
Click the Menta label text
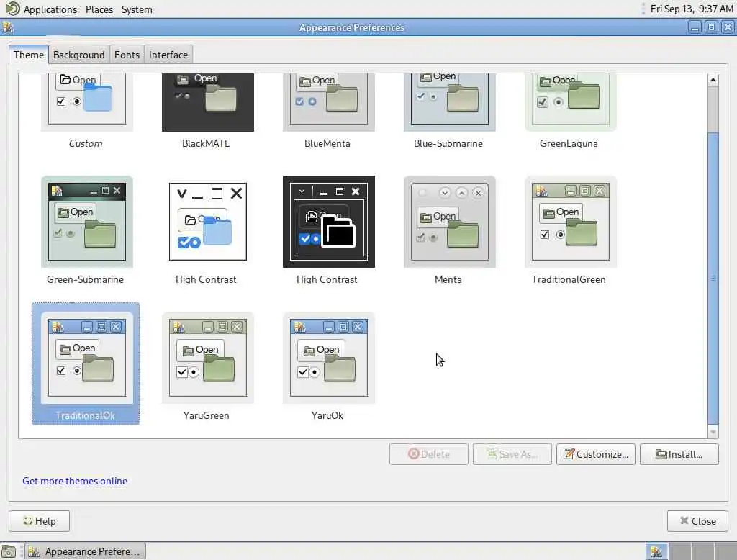coord(448,280)
